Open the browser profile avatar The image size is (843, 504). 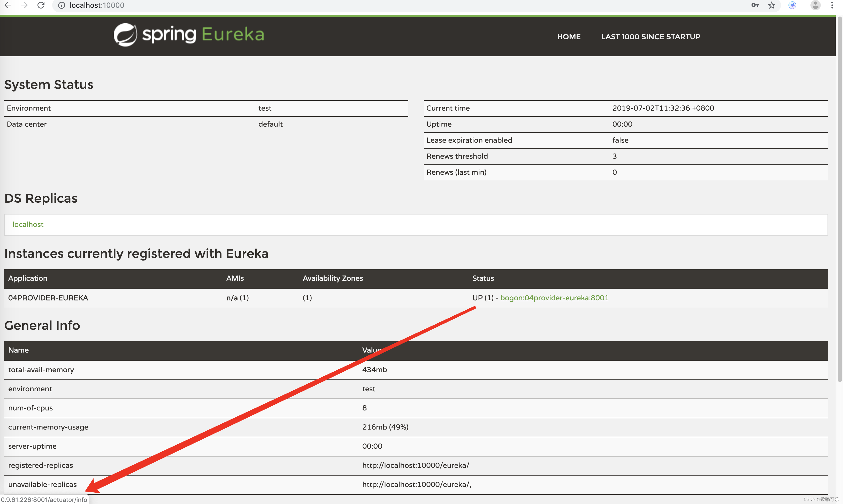(816, 5)
